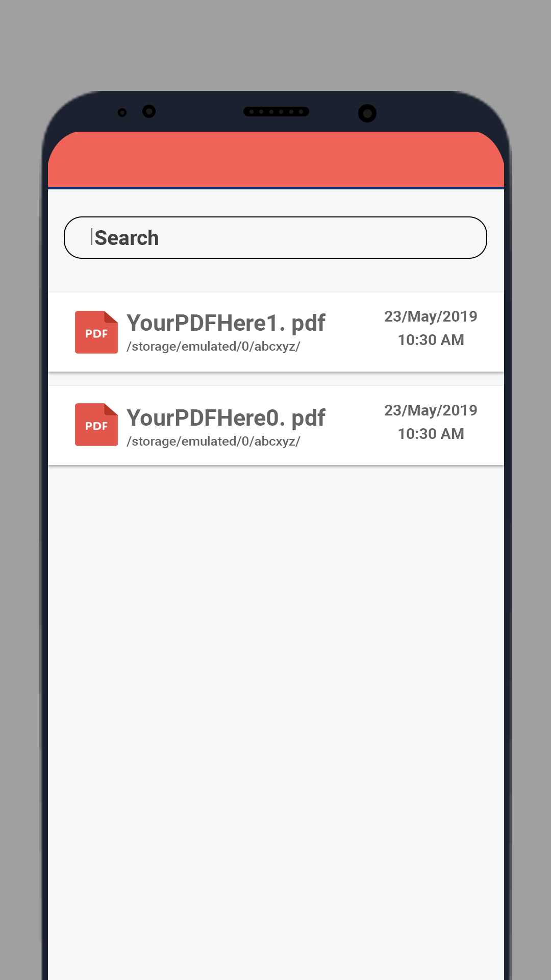Click the PDF icon for YourPDFHere1.pdf
The image size is (551, 980).
click(96, 332)
